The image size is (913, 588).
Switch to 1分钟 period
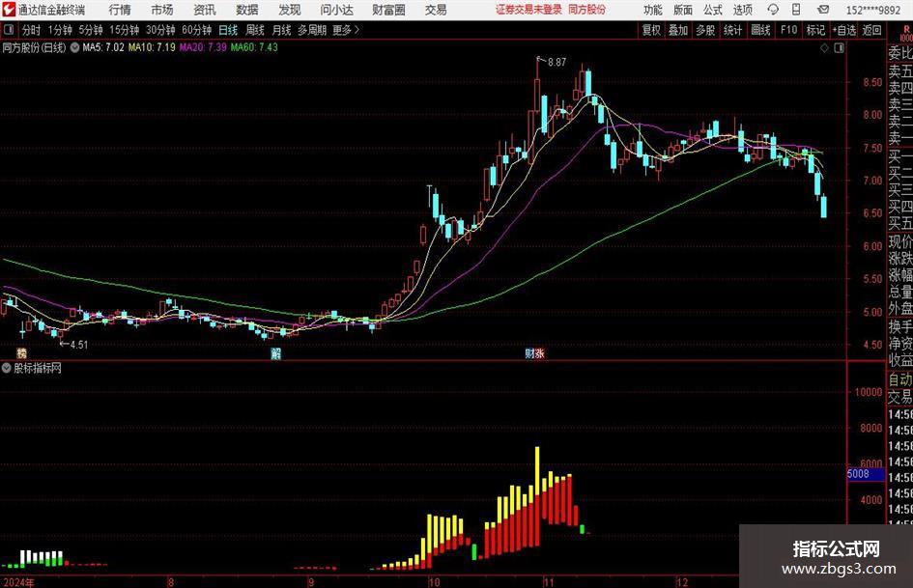[60, 30]
